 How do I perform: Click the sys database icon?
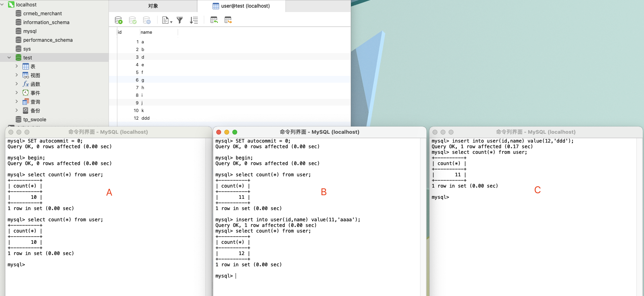[18, 49]
